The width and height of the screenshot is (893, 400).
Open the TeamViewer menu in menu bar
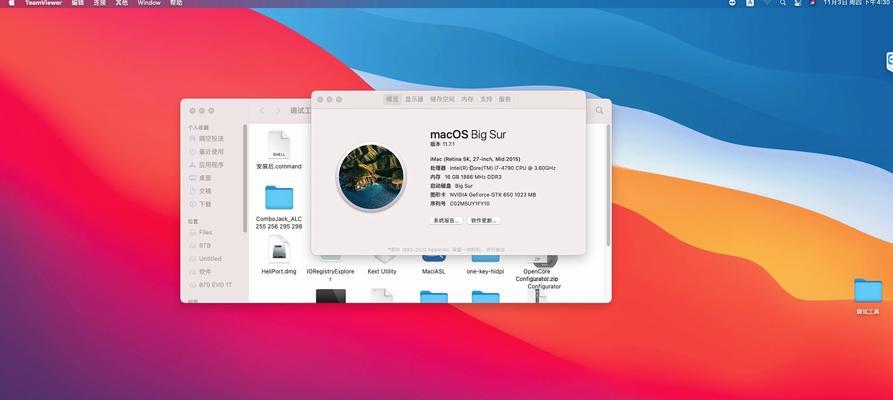tap(43, 3)
